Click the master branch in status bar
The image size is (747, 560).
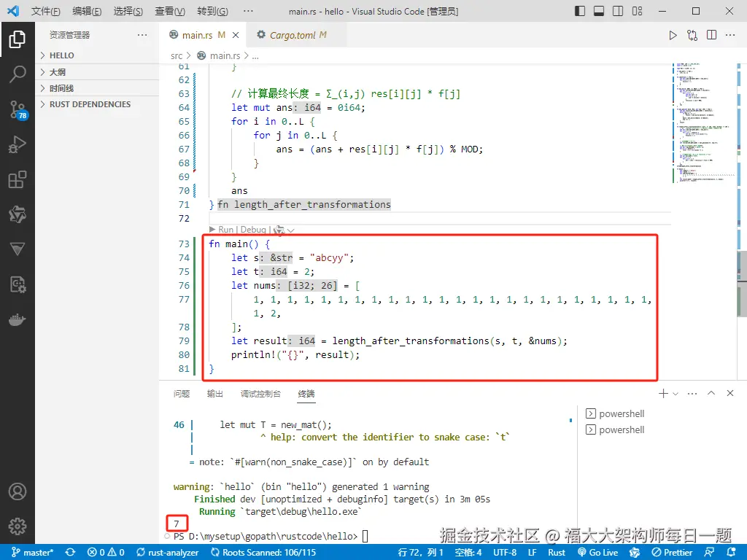point(32,553)
